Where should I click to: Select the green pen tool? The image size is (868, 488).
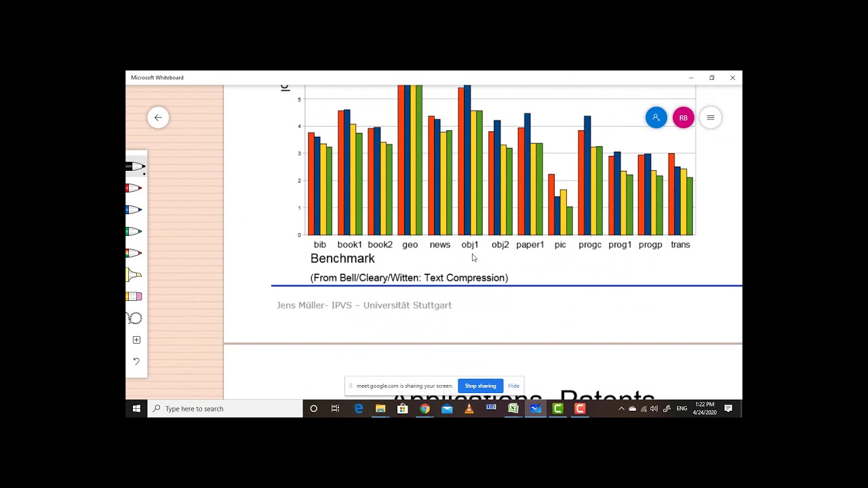pos(134,231)
